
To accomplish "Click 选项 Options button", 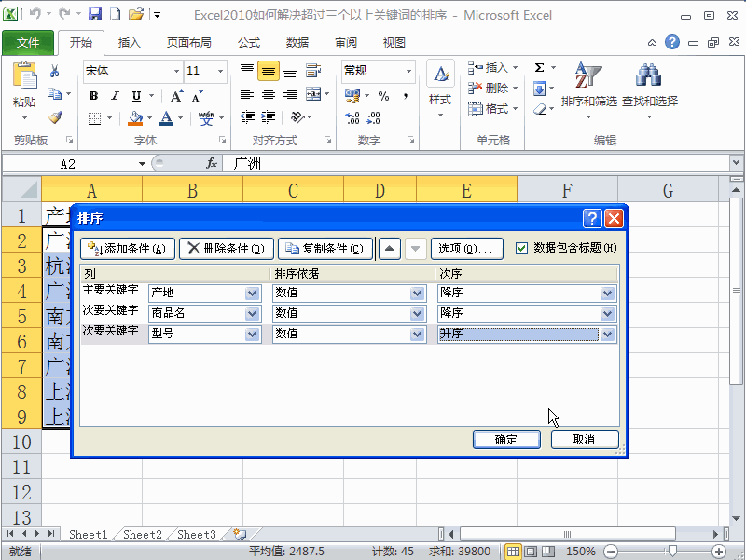I will (x=467, y=249).
